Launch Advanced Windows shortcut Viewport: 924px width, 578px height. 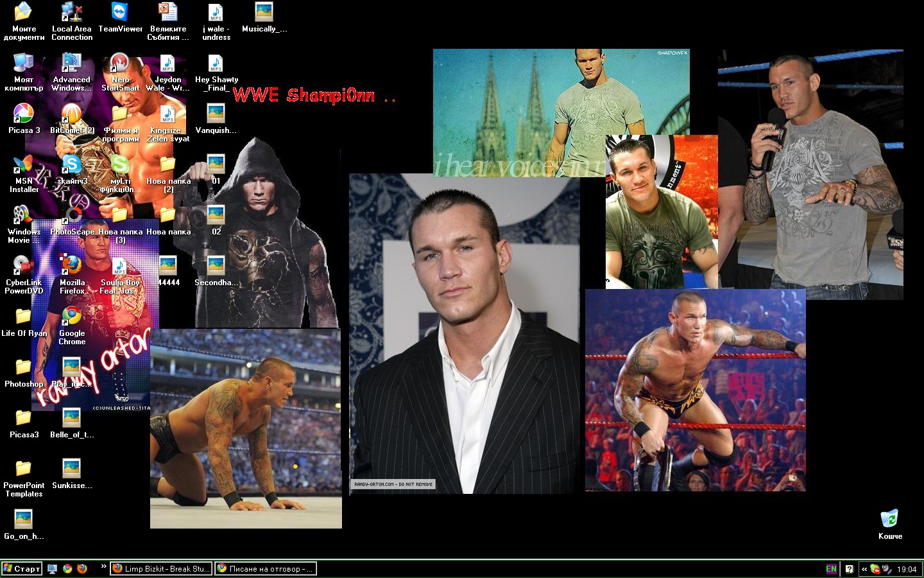(x=72, y=72)
